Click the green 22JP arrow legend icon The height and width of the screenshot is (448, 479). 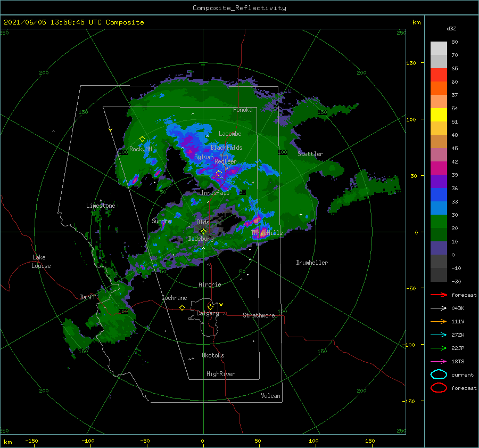pyautogui.click(x=439, y=348)
